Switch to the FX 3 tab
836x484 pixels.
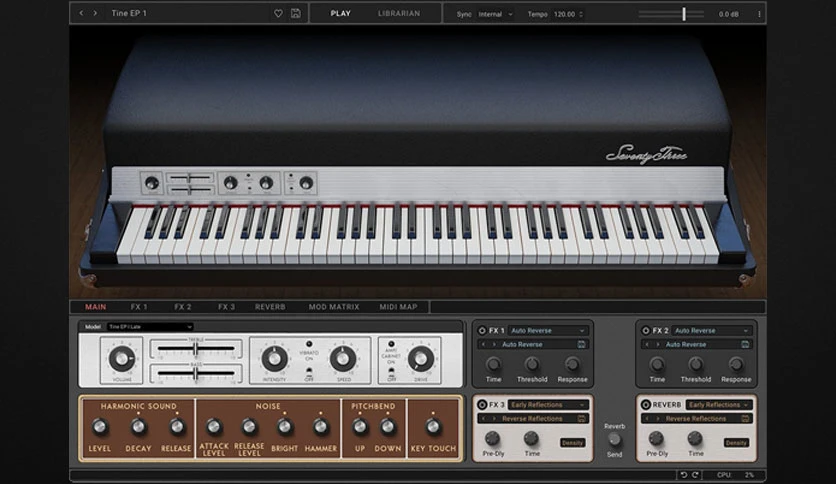pyautogui.click(x=226, y=306)
